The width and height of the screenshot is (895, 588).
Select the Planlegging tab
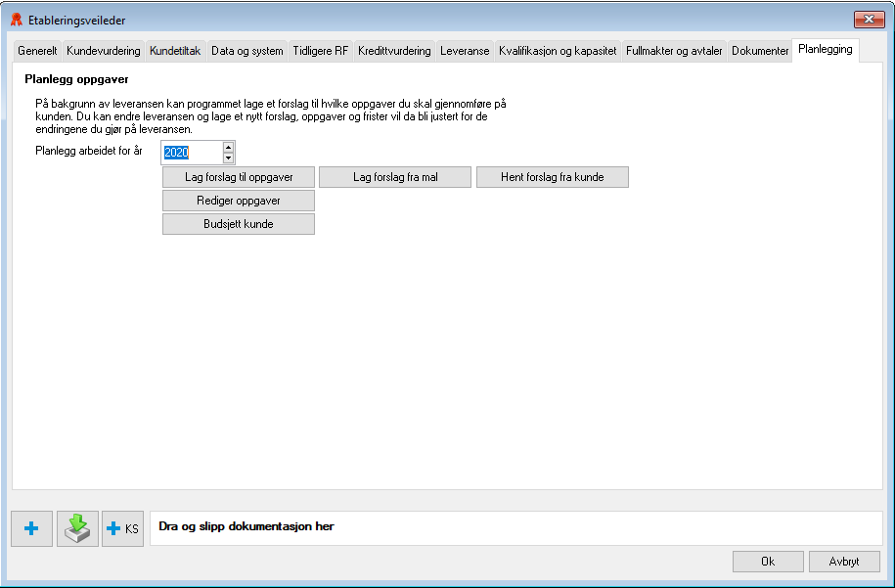[826, 50]
